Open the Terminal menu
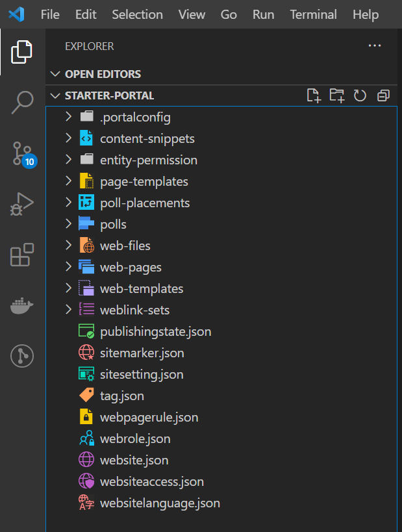 [x=313, y=14]
